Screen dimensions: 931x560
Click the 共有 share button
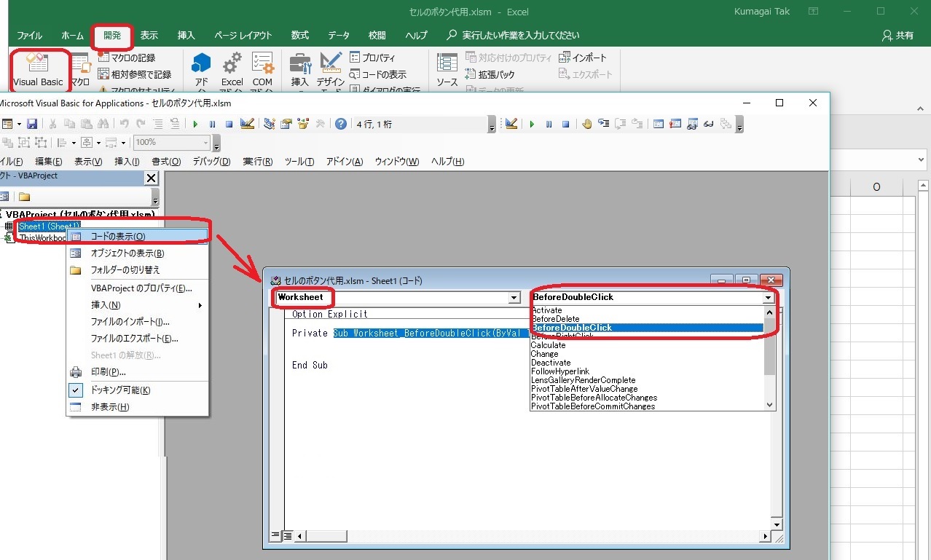click(x=897, y=35)
